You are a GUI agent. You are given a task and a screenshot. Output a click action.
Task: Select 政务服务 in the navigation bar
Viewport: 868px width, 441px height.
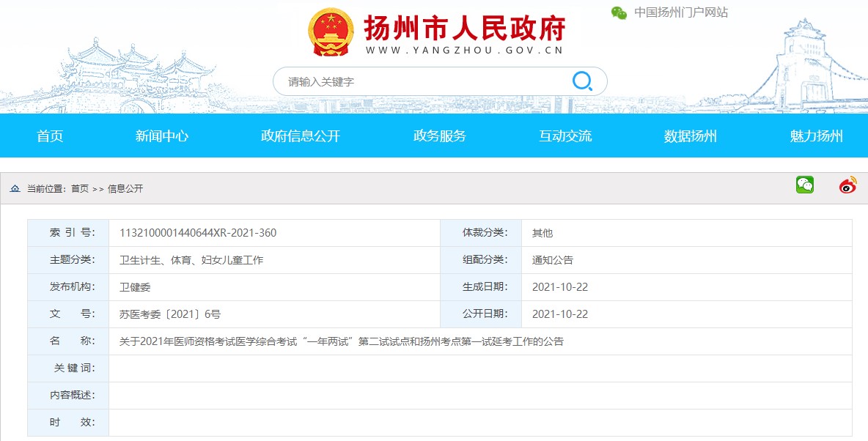click(x=439, y=136)
